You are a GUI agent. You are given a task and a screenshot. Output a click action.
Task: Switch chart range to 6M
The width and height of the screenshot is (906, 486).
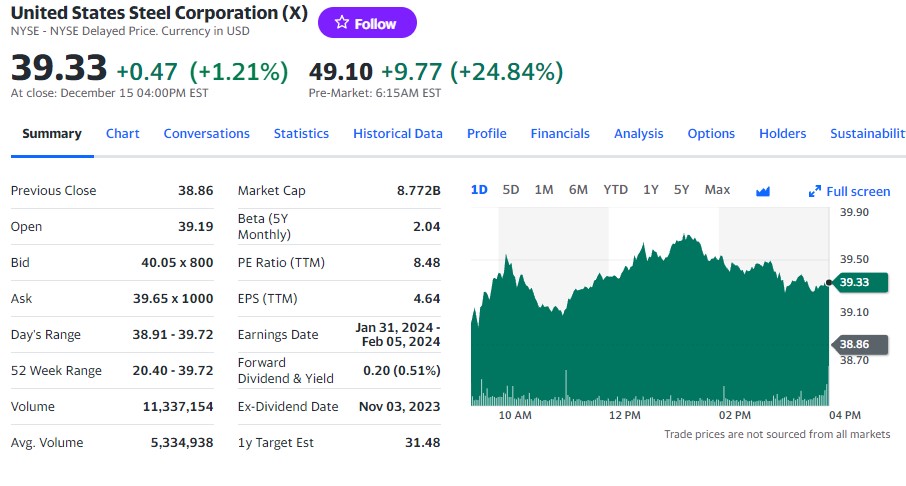coord(578,190)
